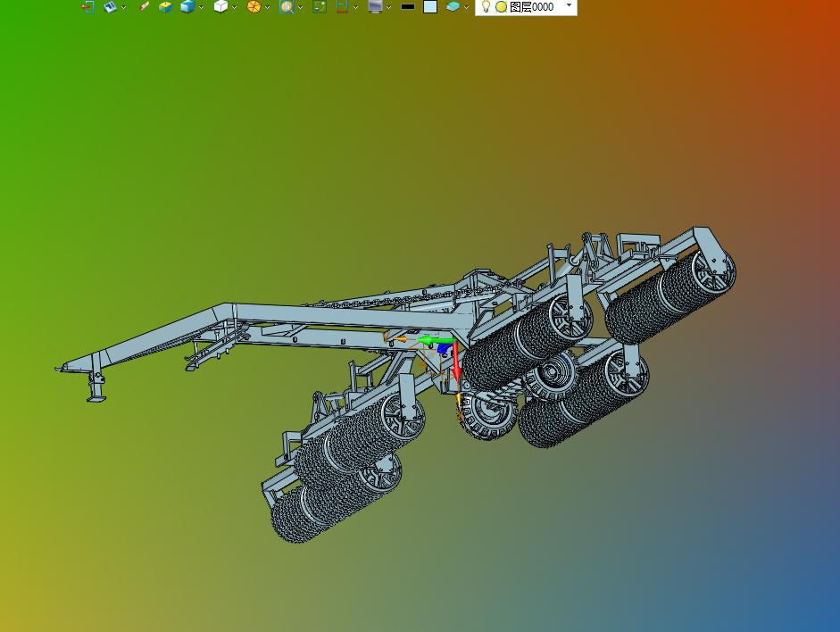Open dropdown beside white cube icon
The image size is (840, 632).
pyautogui.click(x=235, y=7)
